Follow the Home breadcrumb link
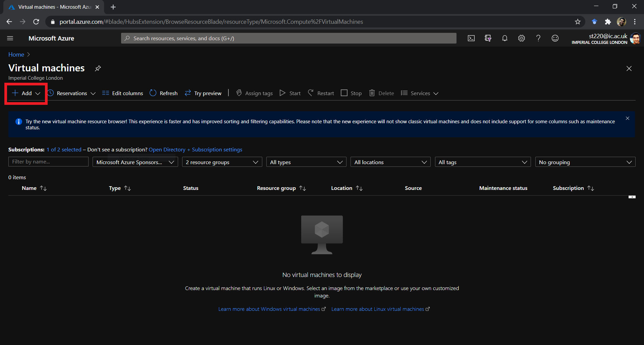Screen dimensions: 644x345 point(16,55)
